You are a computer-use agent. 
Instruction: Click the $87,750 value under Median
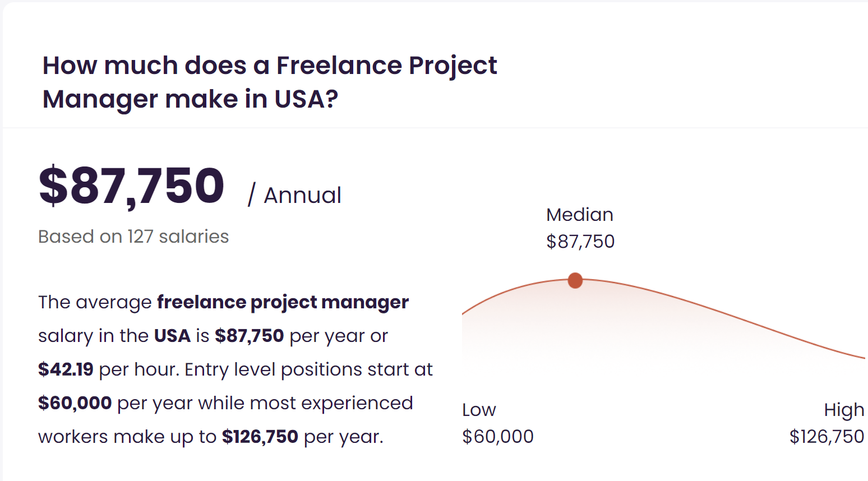pyautogui.click(x=580, y=242)
